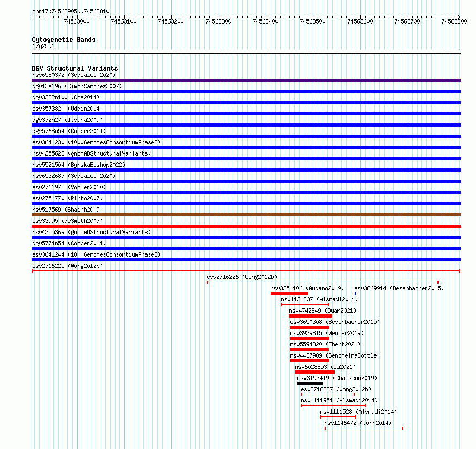This screenshot has width=476, height=449.
Task: Click the red bar under nsv6028853
Action: 315,372
